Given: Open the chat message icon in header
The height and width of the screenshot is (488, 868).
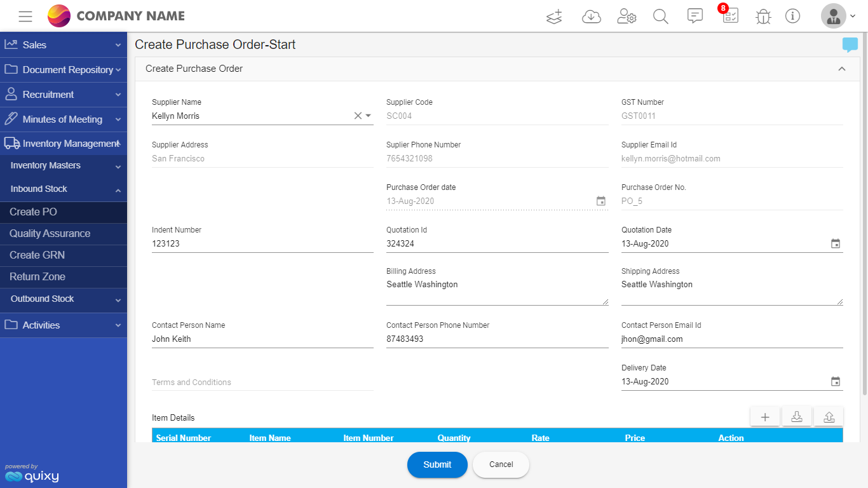Looking at the screenshot, I should [x=695, y=16].
